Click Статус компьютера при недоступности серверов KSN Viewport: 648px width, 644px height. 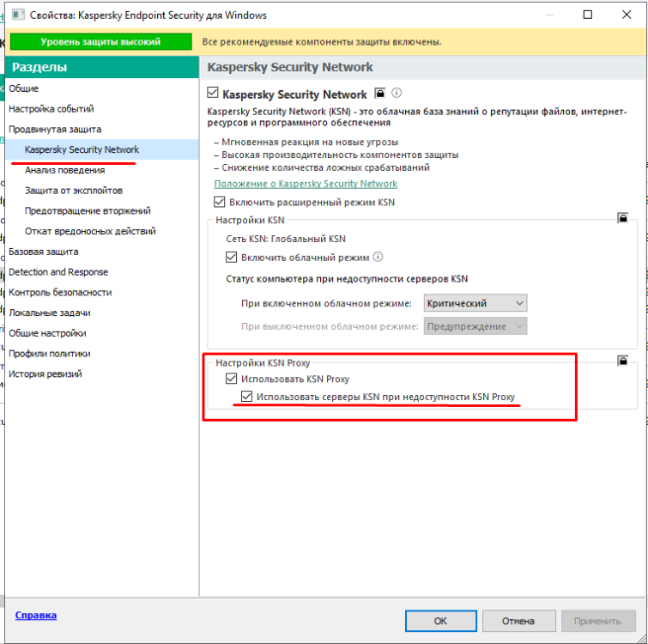[347, 278]
